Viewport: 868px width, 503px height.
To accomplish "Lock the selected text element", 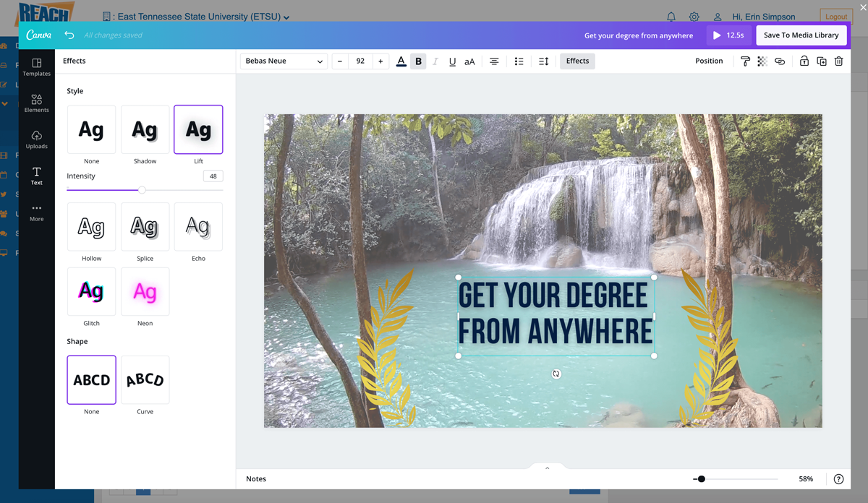I will tap(804, 61).
